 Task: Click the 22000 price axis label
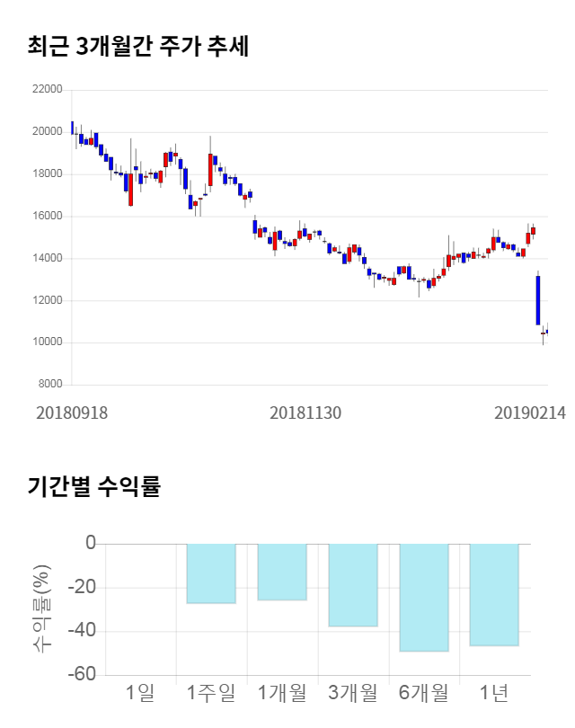pyautogui.click(x=46, y=90)
